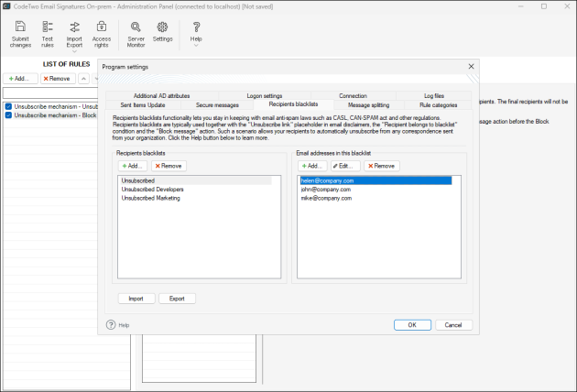Maximize the Administration Panel window
The image size is (577, 392).
tap(544, 6)
